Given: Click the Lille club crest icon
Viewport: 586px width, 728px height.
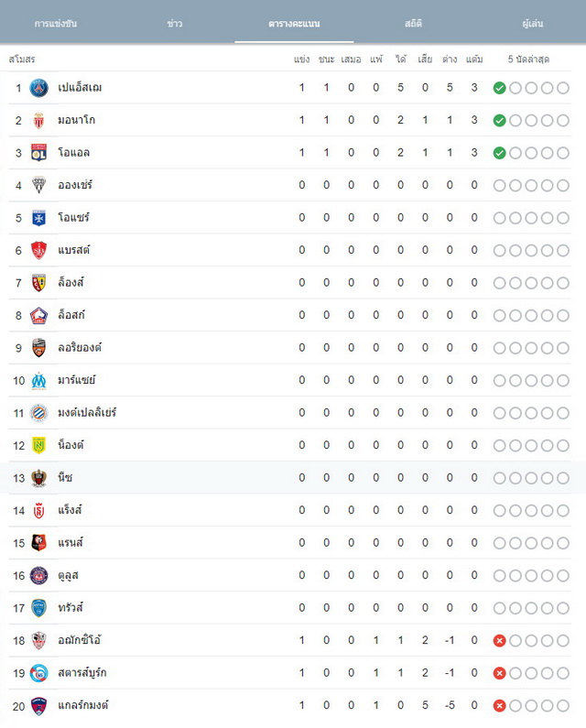Looking at the screenshot, I should (39, 315).
